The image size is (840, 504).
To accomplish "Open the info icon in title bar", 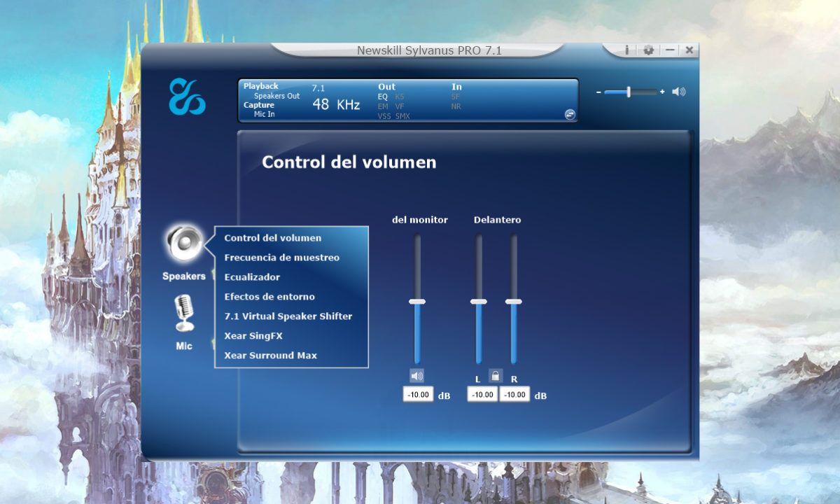I will click(x=626, y=50).
